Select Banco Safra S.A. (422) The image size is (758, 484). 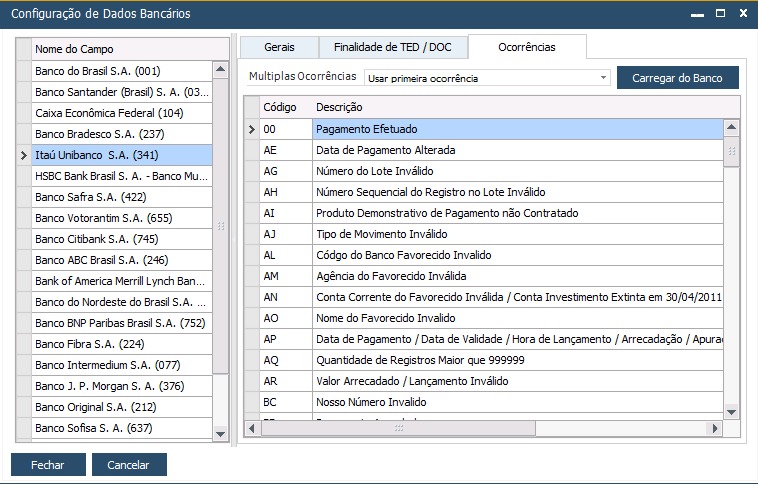click(122, 197)
